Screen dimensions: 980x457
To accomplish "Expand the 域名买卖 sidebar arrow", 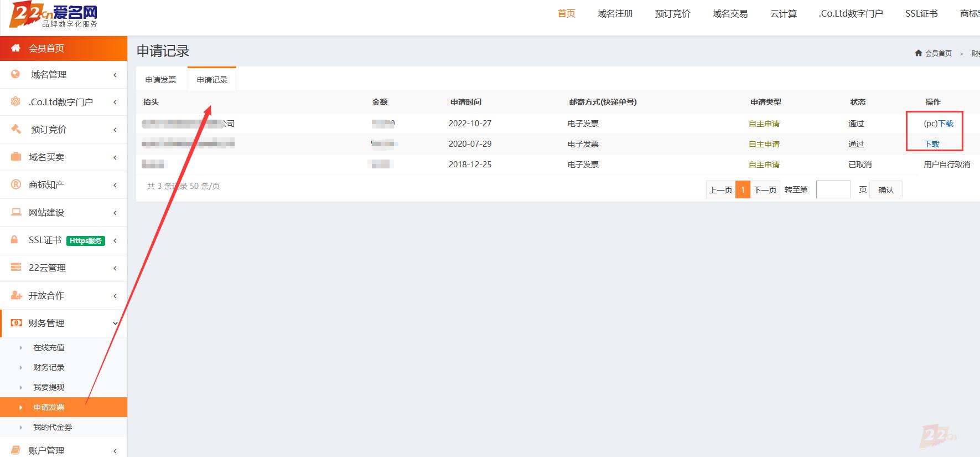I will click(115, 157).
